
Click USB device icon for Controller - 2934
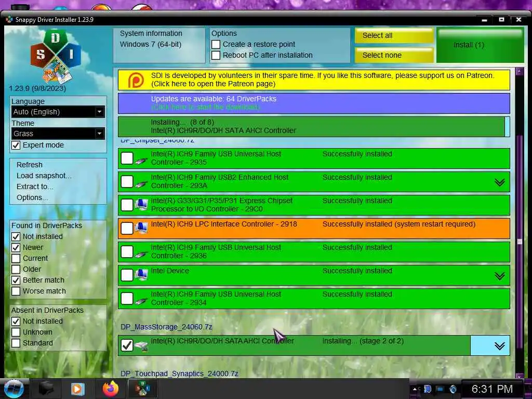[141, 300]
